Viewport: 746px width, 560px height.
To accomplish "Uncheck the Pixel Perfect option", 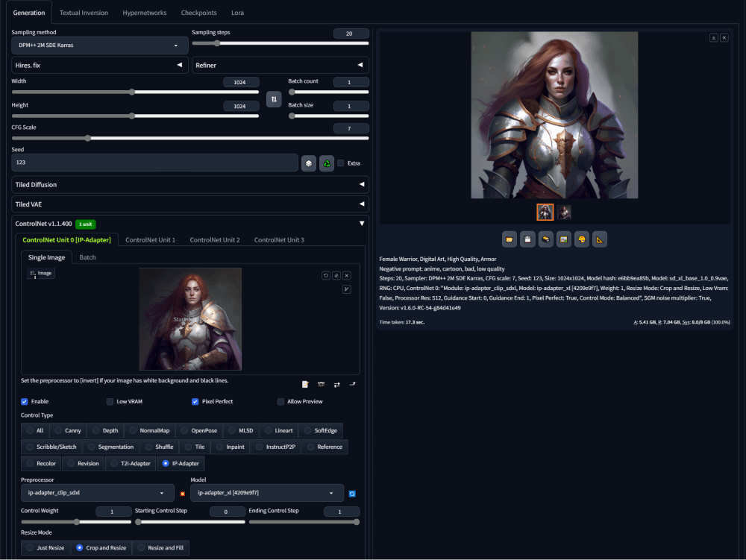I will click(x=195, y=401).
